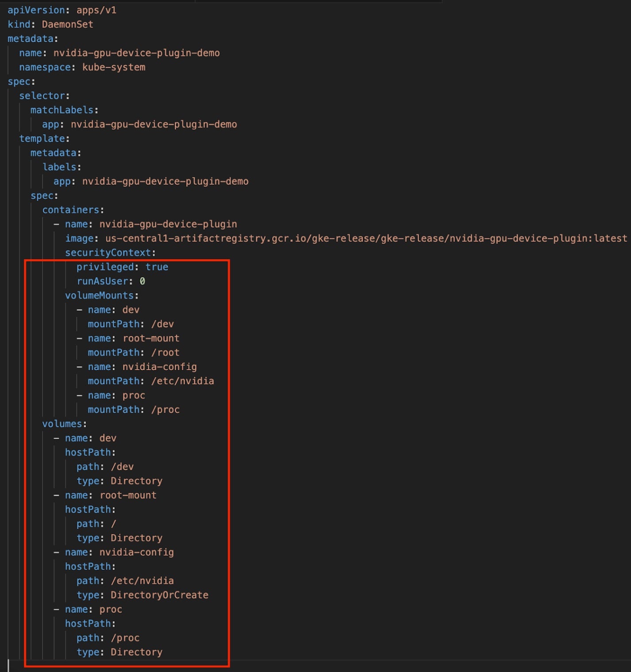Select the kube-system namespace value
631x672 pixels.
point(114,67)
